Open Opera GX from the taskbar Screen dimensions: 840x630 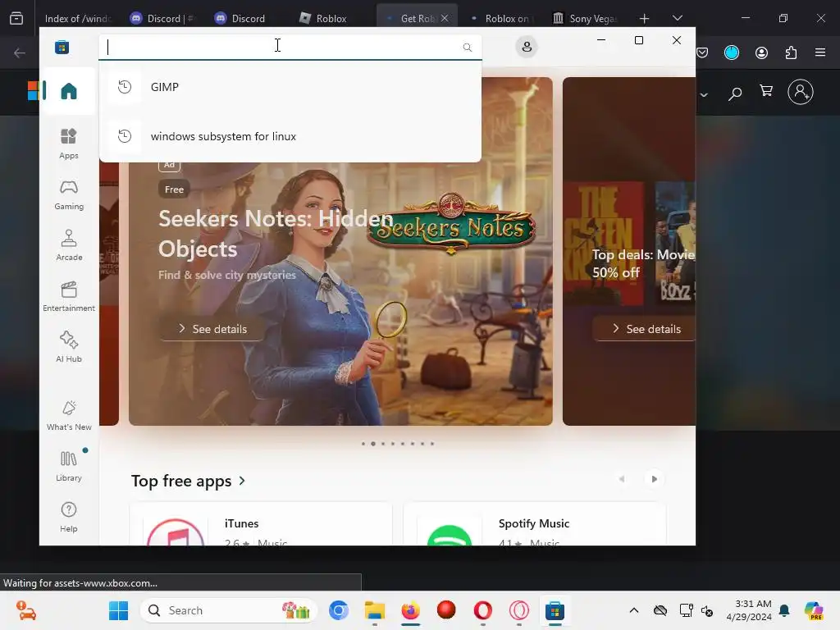click(x=518, y=610)
